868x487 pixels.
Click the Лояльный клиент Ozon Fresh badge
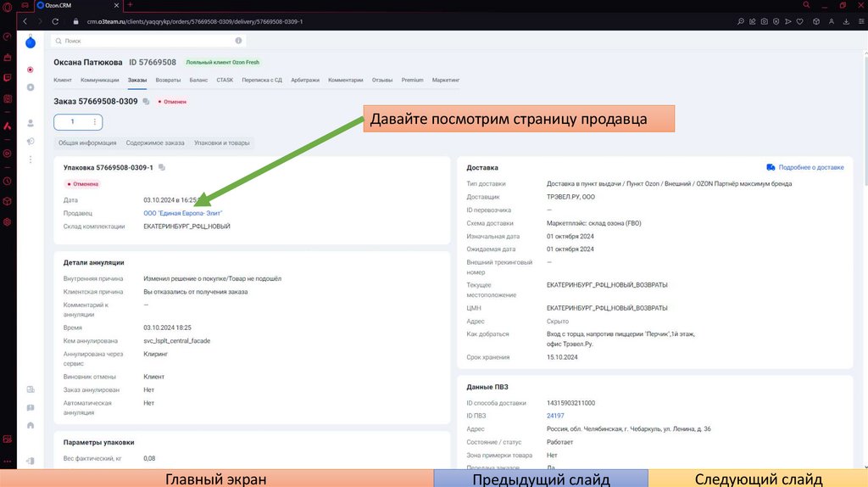(x=223, y=63)
